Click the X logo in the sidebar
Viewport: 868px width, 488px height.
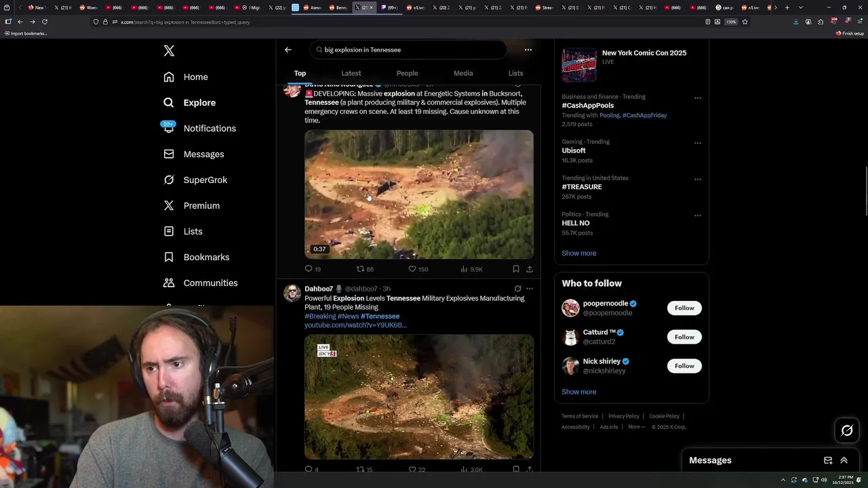pyautogui.click(x=169, y=51)
